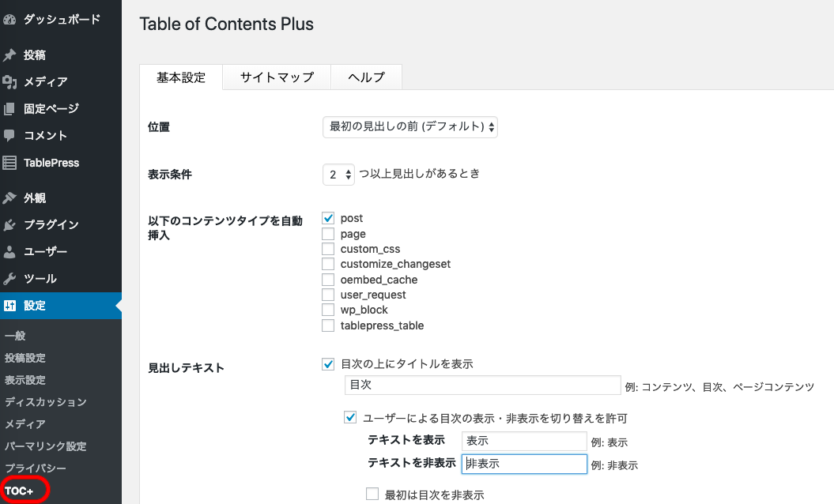Click the plugin icon beside プラグイン
Viewport: 834px width, 504px height.
point(9,225)
